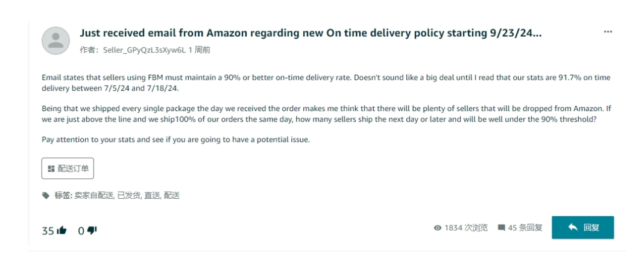Downvote the post with the thumbs-down icon
644x267 pixels.
pos(92,230)
